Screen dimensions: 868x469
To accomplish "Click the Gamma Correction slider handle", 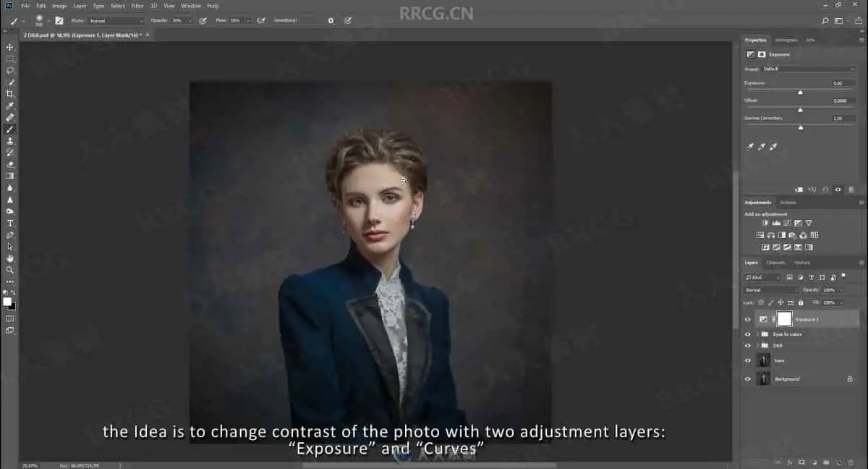I will point(800,127).
